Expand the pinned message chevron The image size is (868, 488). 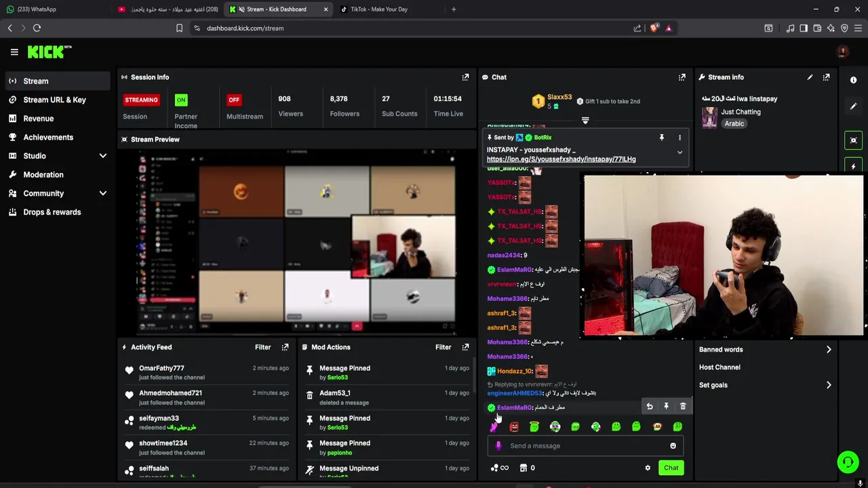(679, 152)
